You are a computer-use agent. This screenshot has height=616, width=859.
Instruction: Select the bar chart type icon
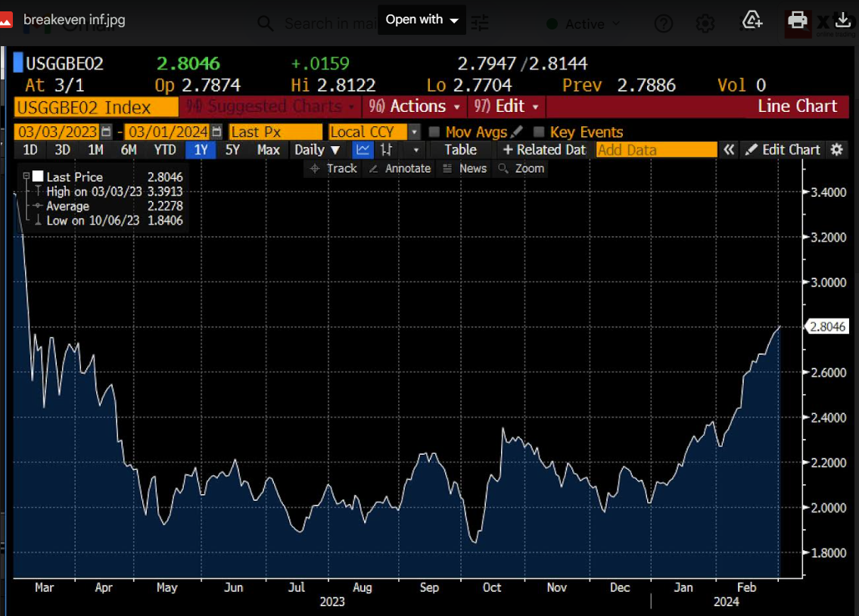coord(387,150)
